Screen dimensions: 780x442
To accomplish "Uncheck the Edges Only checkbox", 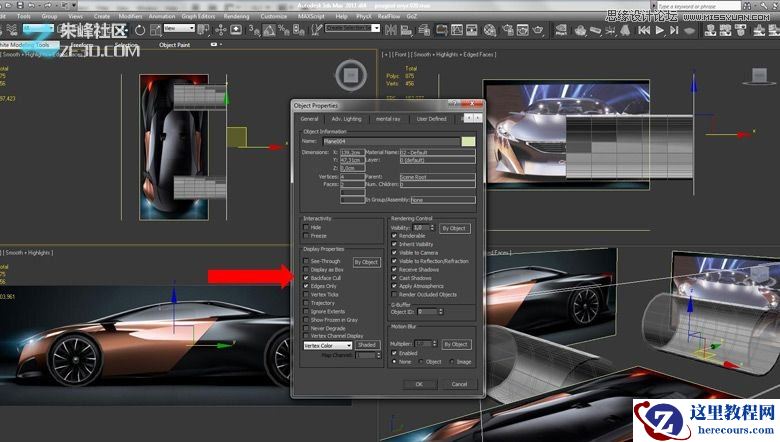I will point(306,286).
